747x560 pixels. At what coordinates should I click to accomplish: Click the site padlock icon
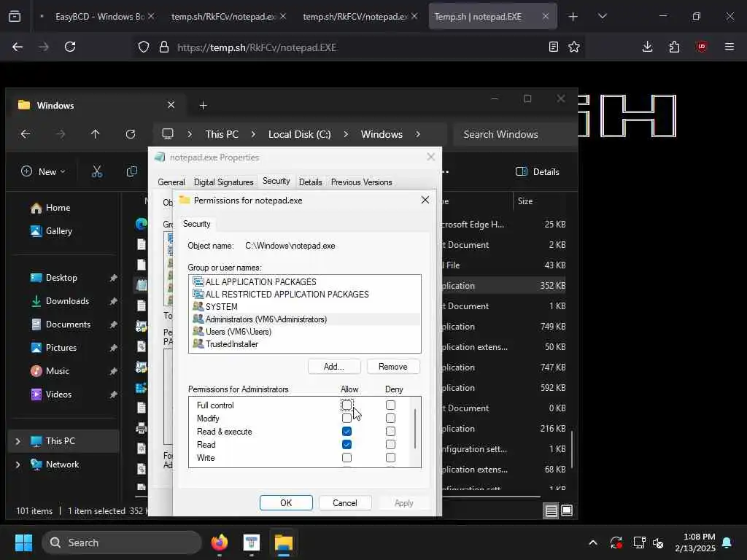[164, 47]
